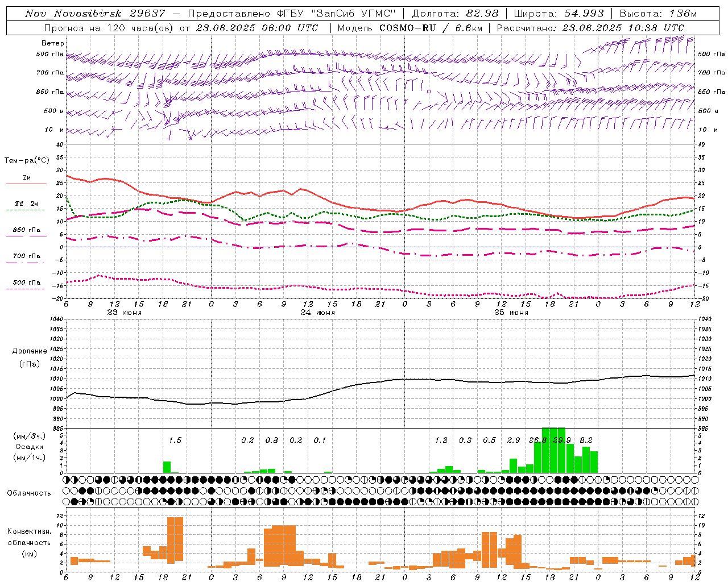The width and height of the screenshot is (728, 582).
Task: Click the solid red "2м" legend line
Action: tap(26, 184)
